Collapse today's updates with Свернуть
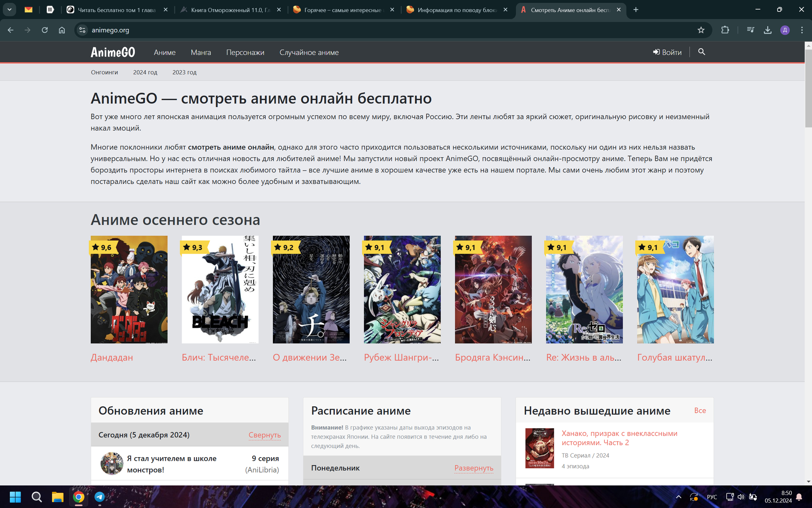 coord(264,435)
